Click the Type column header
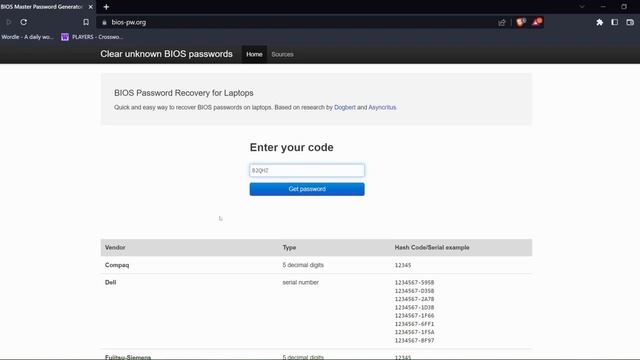The height and width of the screenshot is (360, 640). [289, 247]
